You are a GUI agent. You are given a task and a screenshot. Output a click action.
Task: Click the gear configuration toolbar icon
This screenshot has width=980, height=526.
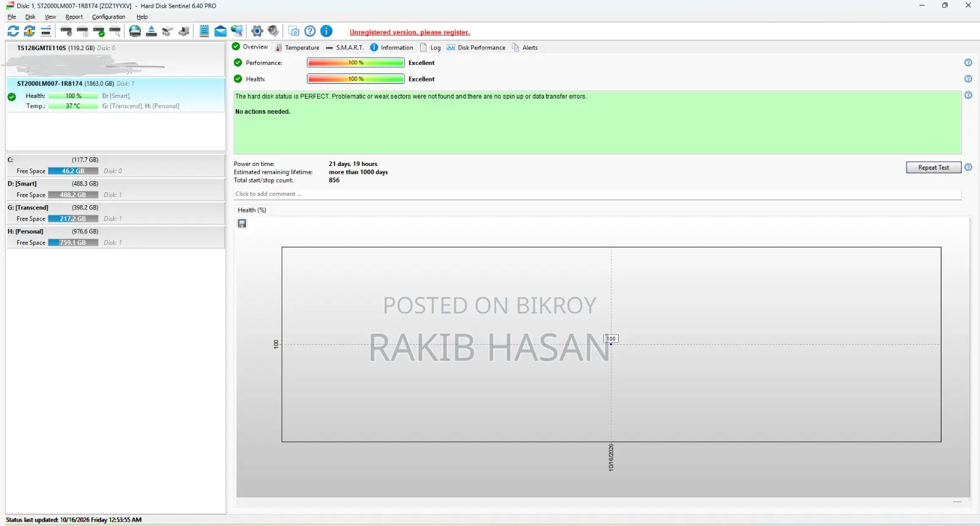(x=257, y=31)
